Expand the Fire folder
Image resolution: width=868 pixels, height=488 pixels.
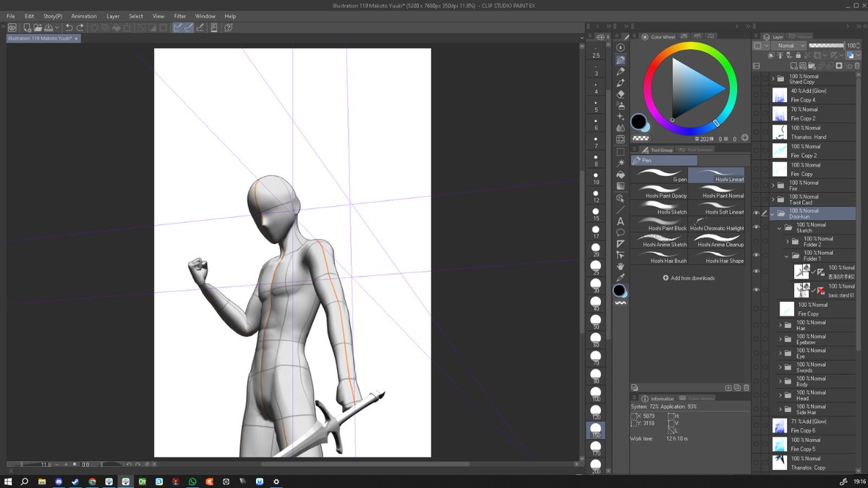tap(773, 185)
